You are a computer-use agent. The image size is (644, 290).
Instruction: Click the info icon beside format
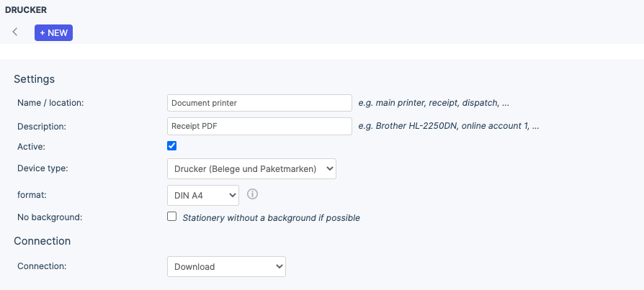pos(253,194)
